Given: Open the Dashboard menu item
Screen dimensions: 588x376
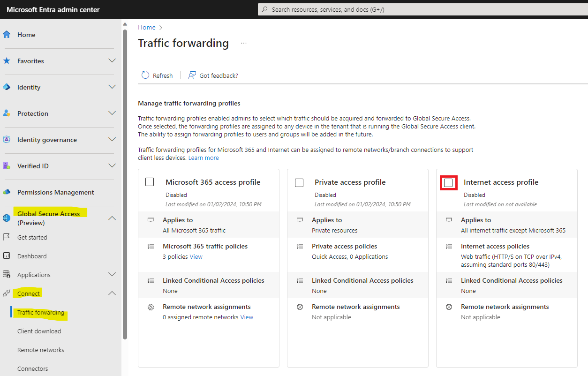Looking at the screenshot, I should tap(32, 256).
